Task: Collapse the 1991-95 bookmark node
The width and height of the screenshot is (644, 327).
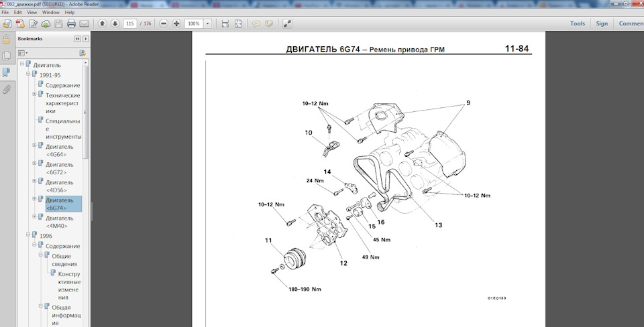Action: click(x=28, y=74)
